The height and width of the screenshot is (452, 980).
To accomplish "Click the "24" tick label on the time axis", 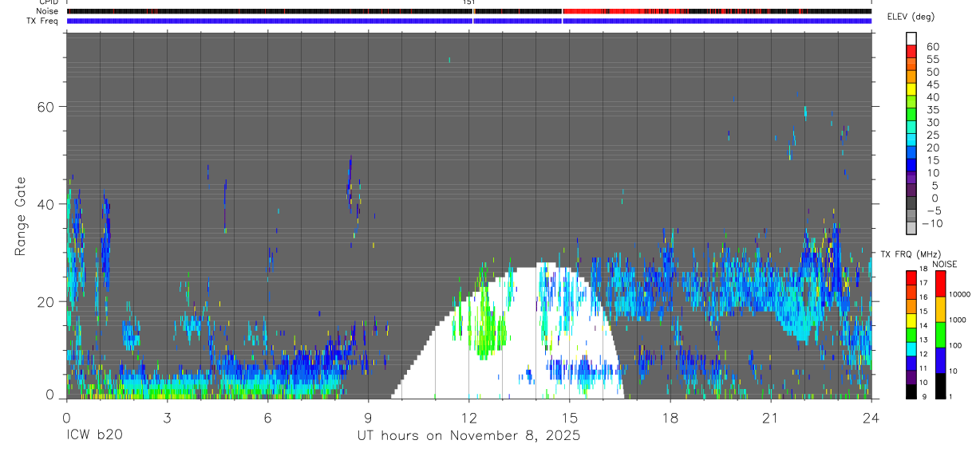I will point(871,417).
